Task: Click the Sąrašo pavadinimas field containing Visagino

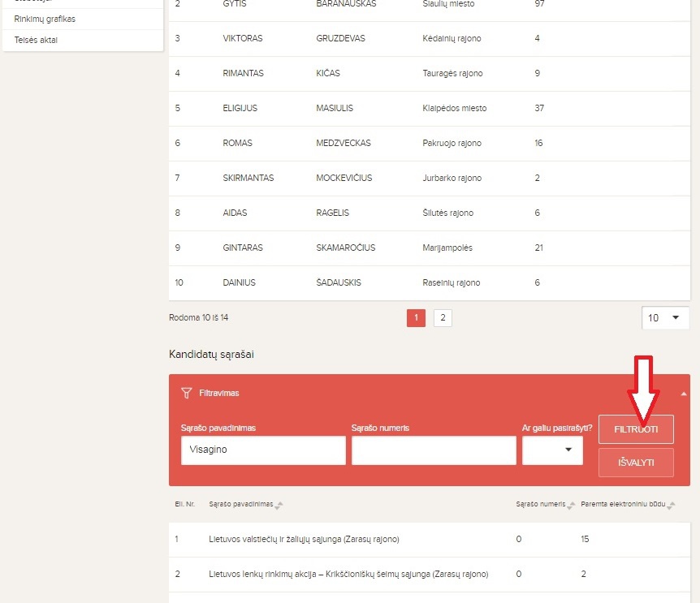Action: point(263,450)
